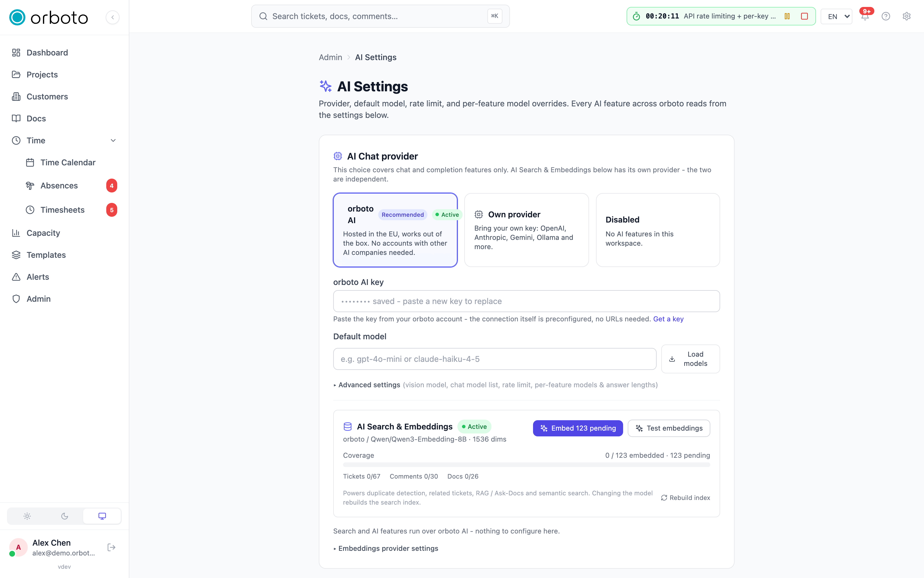Select the orboto AI provider card
924x578 pixels.
pyautogui.click(x=395, y=230)
